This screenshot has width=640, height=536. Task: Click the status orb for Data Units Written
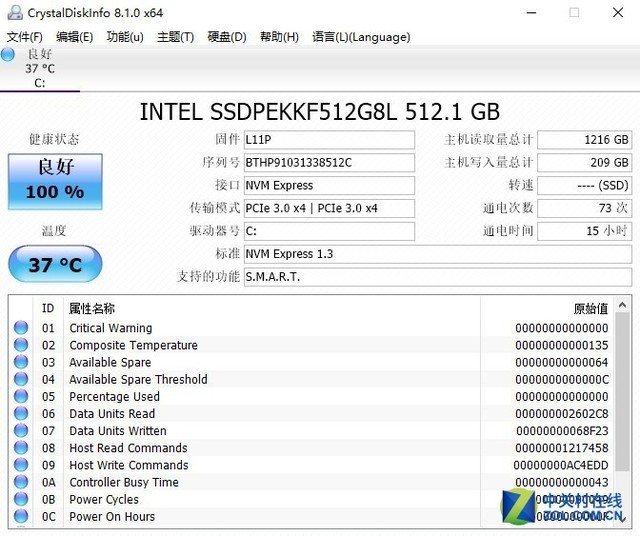[21, 431]
